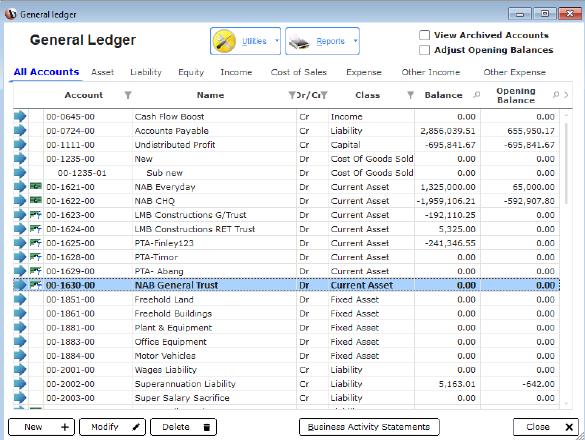
Task: Click the trust flag icon for NAB General Trust
Action: pos(36,285)
